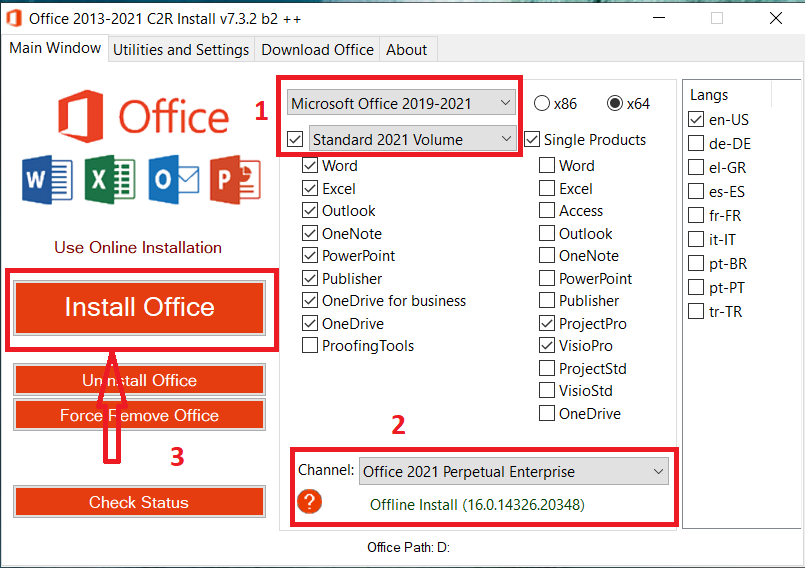The image size is (805, 568).
Task: Uncheck Excel in the suite component list
Action: pos(310,188)
